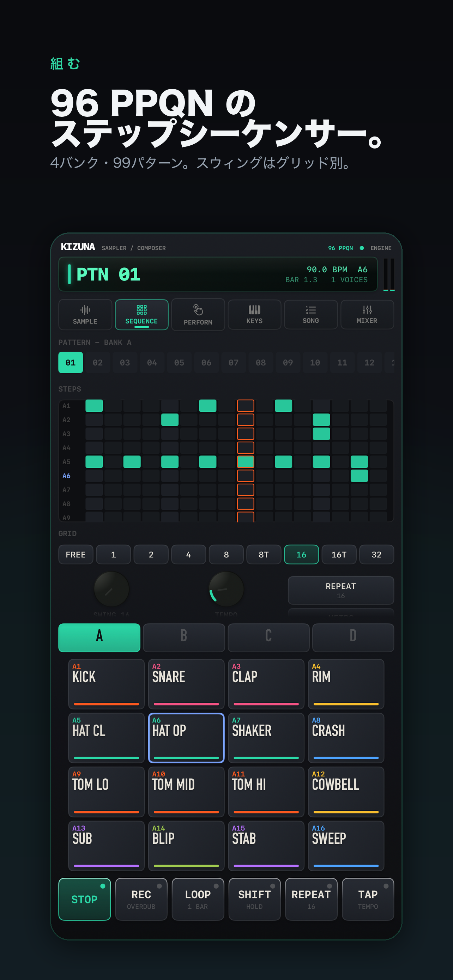The image size is (453, 980).
Task: Open the Sample waveform tab
Action: pos(85,315)
